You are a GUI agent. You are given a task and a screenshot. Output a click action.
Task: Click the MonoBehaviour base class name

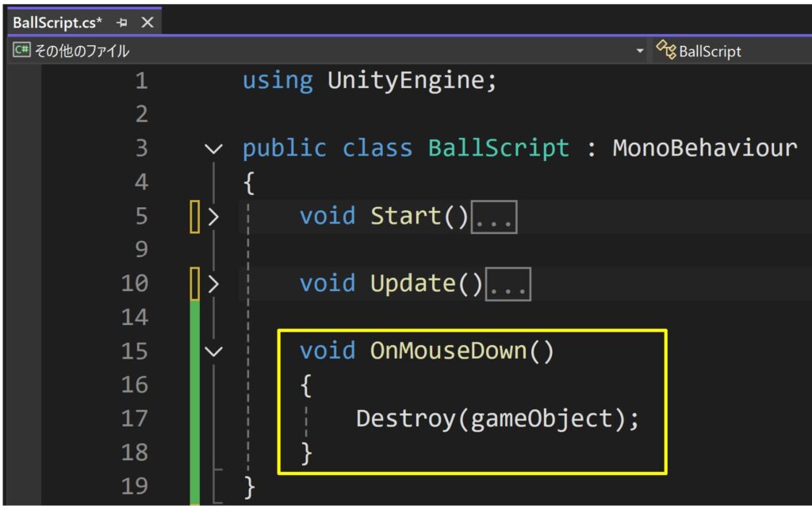704,148
